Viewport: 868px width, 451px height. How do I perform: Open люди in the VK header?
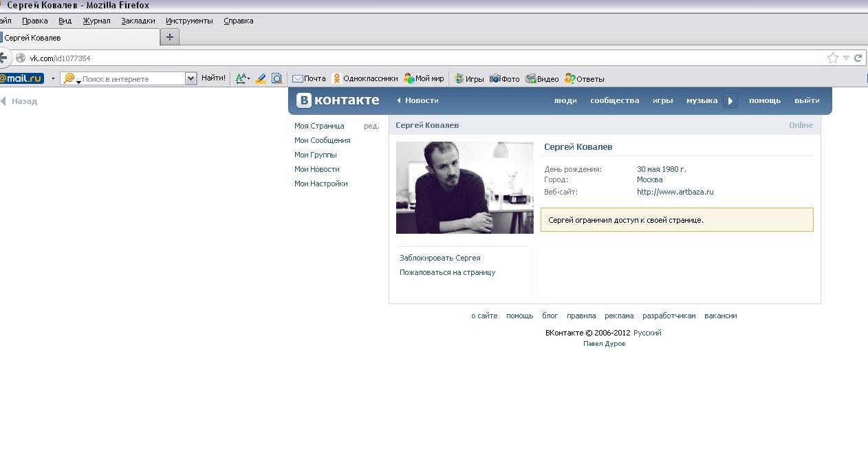(x=565, y=100)
